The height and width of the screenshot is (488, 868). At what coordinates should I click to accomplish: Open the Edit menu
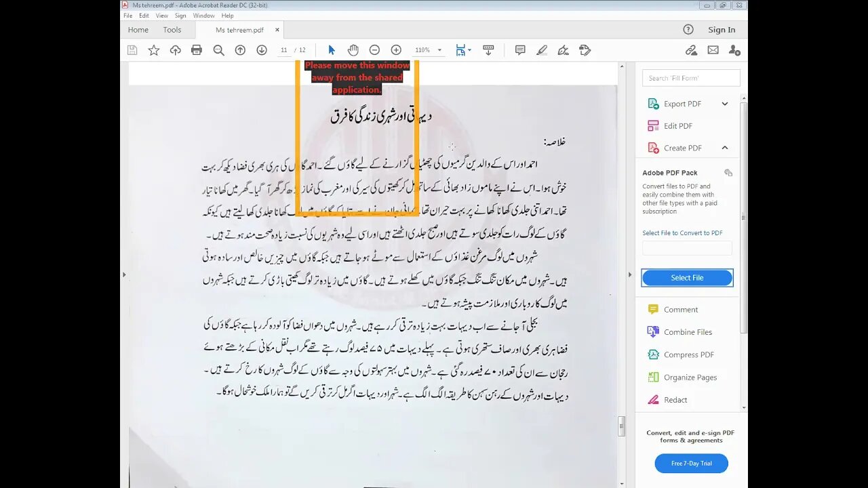(144, 16)
